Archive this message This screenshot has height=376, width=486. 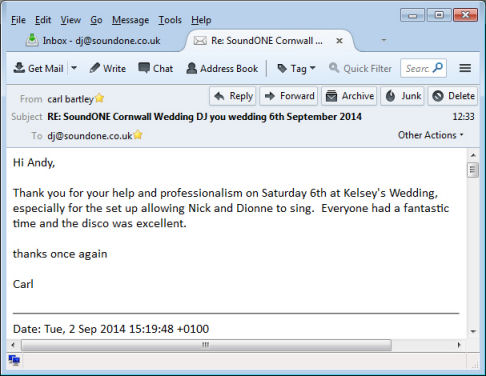349,96
